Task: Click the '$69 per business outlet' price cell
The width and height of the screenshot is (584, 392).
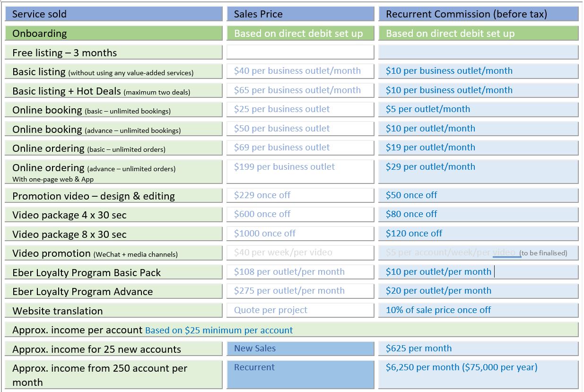Action: point(282,148)
